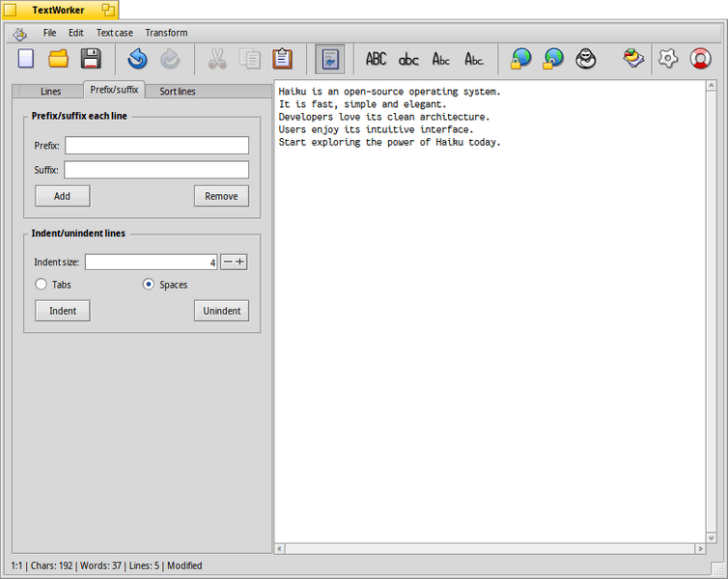Click the Add button
Viewport: 728px width, 579px height.
63,196
